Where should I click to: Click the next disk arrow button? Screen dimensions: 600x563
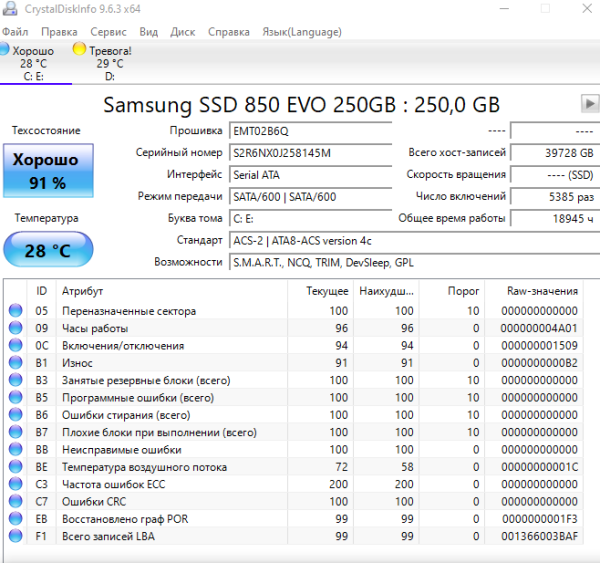point(589,104)
